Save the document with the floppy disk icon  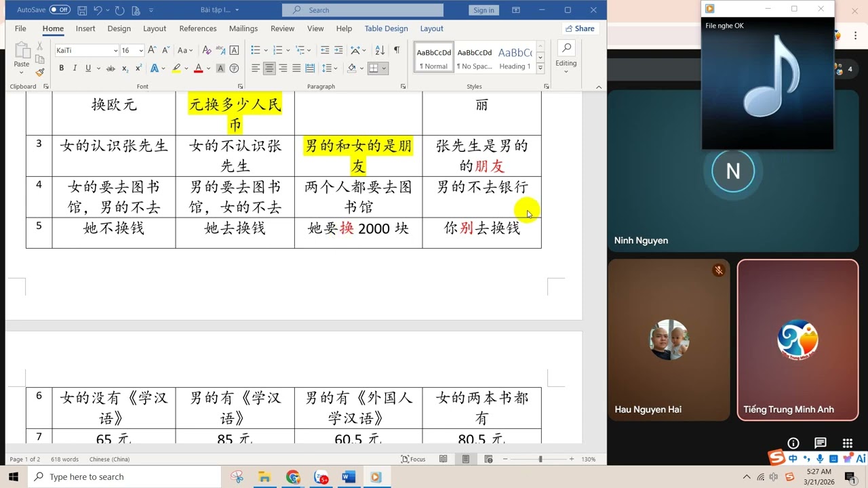tap(82, 10)
